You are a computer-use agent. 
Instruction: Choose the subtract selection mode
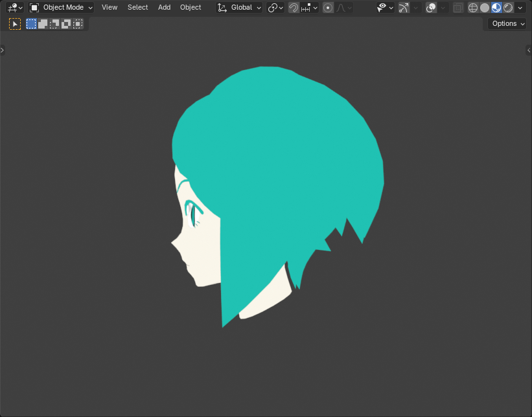pyautogui.click(x=54, y=24)
